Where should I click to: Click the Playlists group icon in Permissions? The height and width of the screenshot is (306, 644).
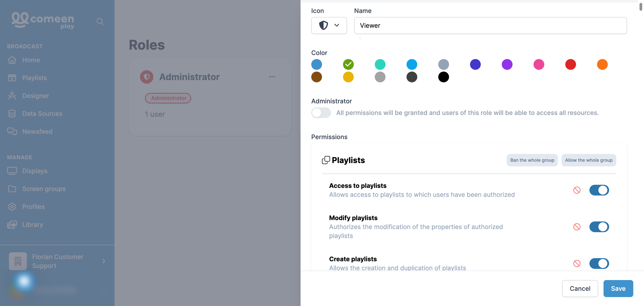tap(326, 160)
